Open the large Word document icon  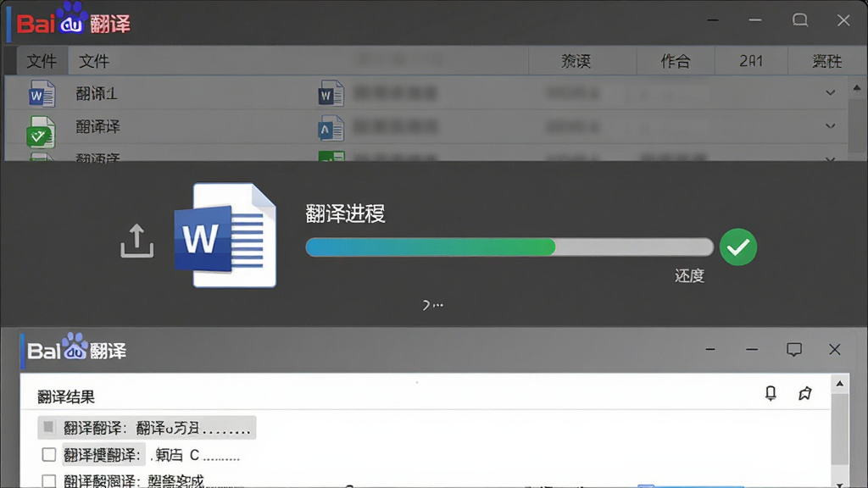(225, 236)
